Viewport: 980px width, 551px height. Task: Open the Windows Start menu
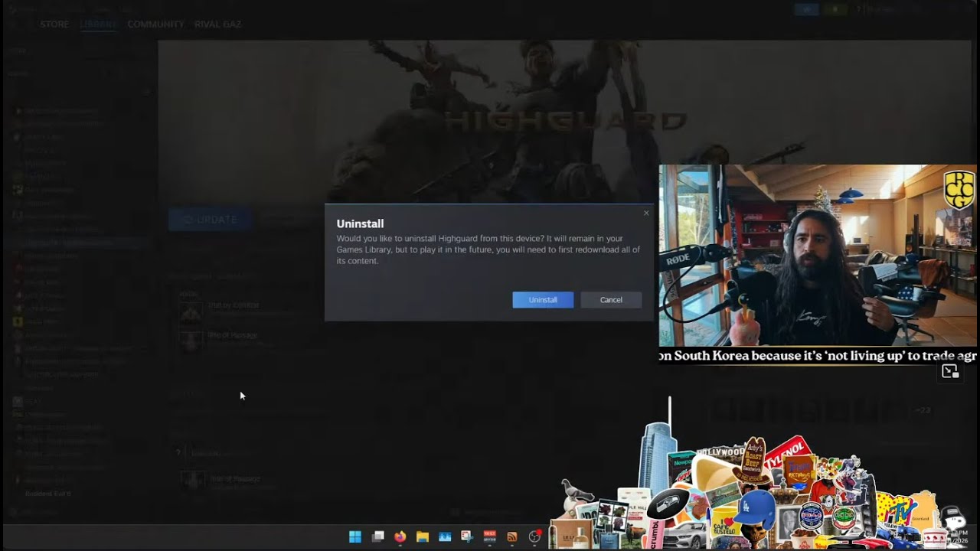(355, 537)
